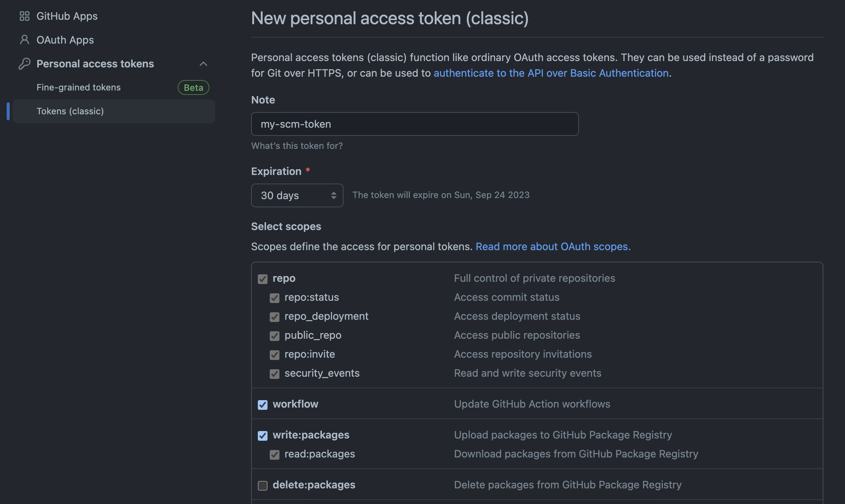This screenshot has width=845, height=504.
Task: Click the highlighted Tokens (classic) selection bar
Action: [x=7, y=111]
